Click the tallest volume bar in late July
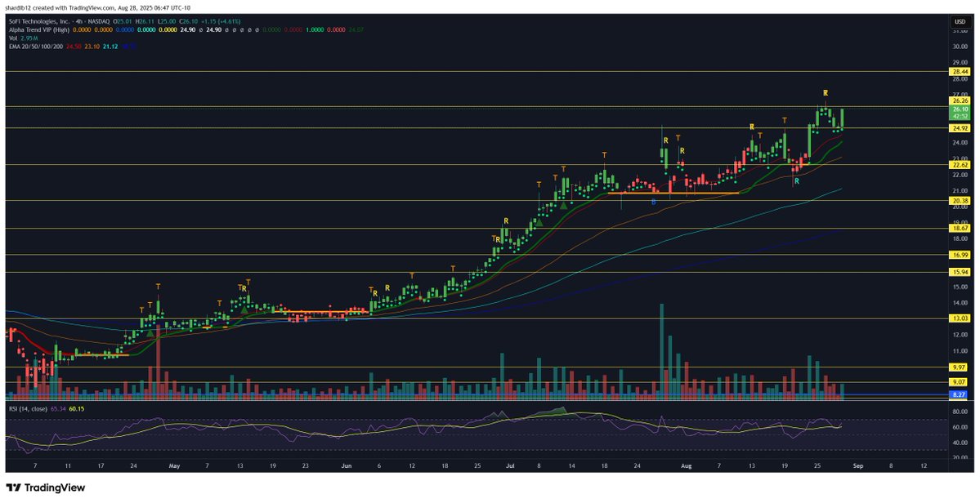 click(x=662, y=351)
